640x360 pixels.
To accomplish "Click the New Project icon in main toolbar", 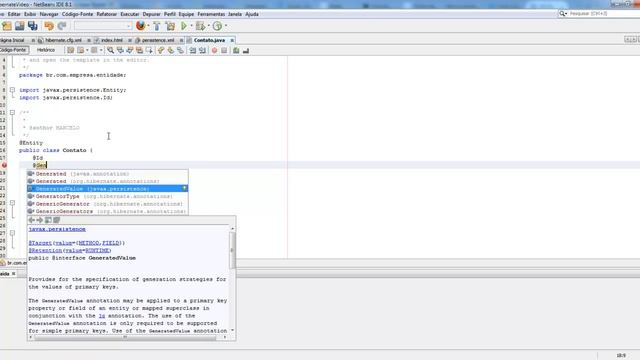I will point(7,26).
